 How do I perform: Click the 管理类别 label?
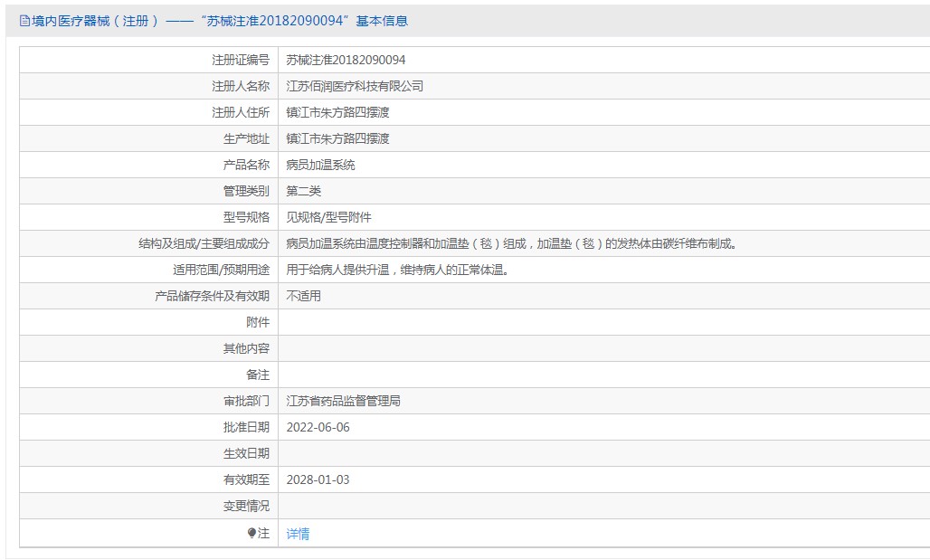[x=246, y=191]
